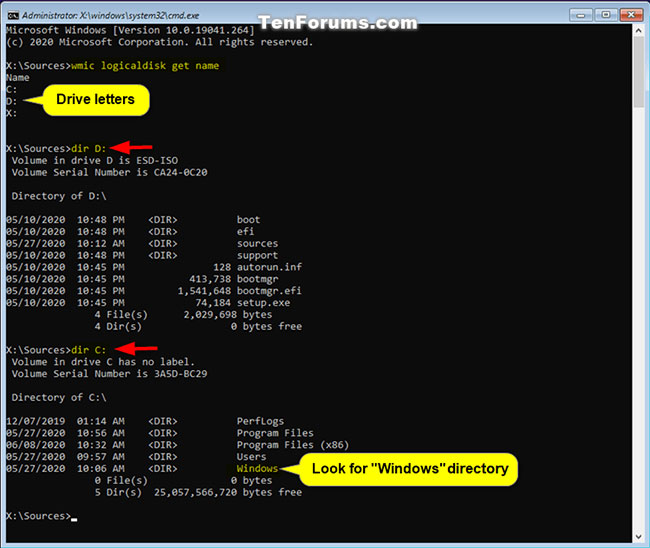Click the cmd.exe system menu icon
Viewport: 650px width, 548px height.
(x=13, y=15)
